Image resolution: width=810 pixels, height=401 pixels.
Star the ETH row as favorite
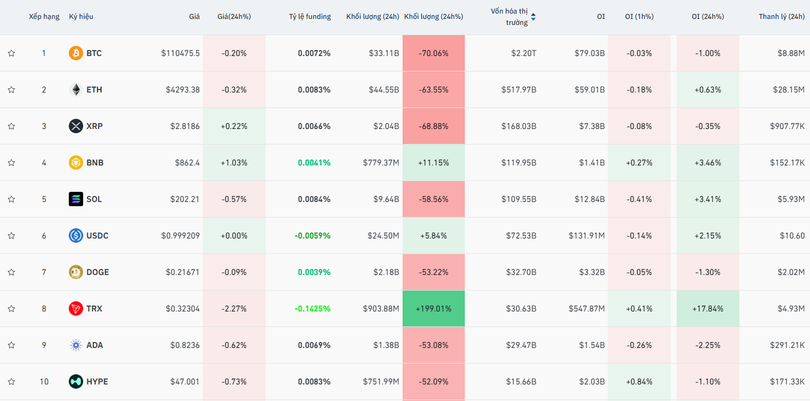12,90
